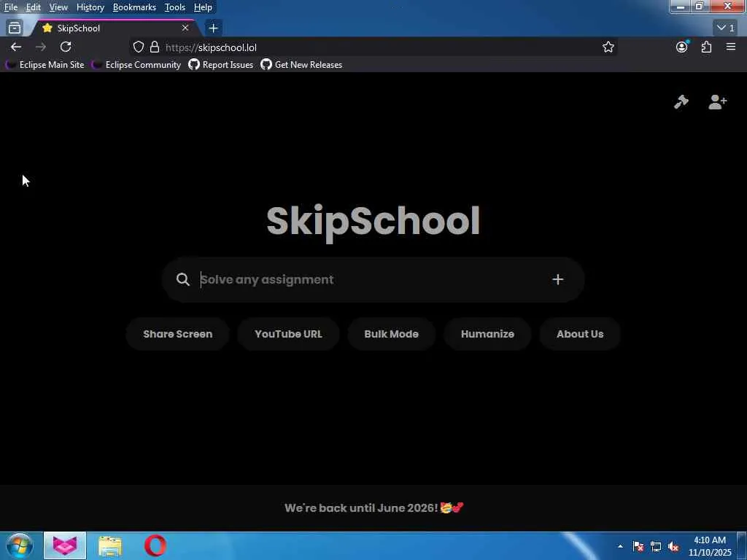Reload the SkipSchool page
The height and width of the screenshot is (560, 747).
coord(66,47)
